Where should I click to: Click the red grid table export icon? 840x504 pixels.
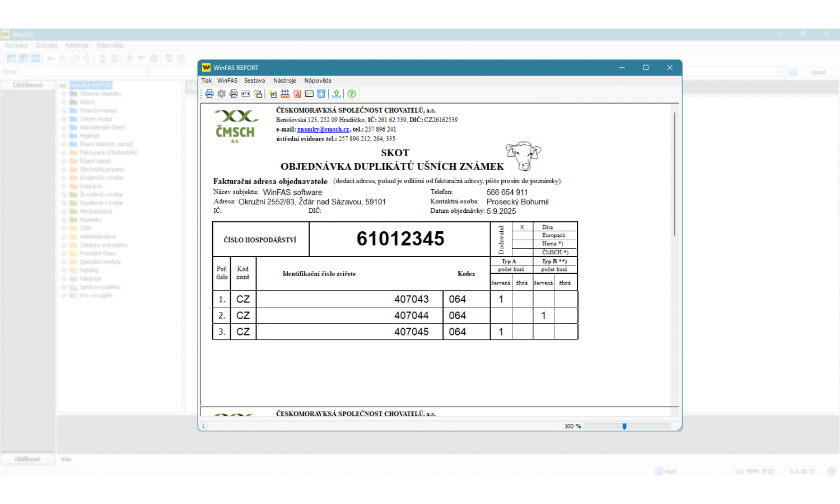click(x=286, y=94)
